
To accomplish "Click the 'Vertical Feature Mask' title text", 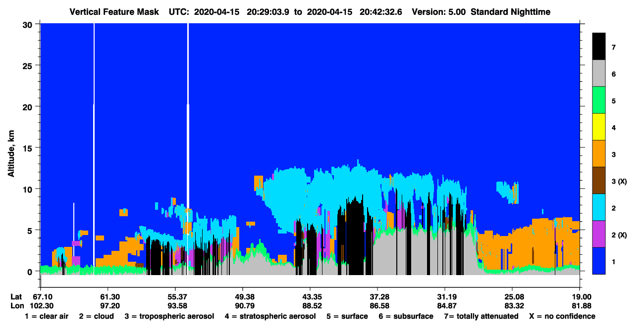I will pos(114,12).
